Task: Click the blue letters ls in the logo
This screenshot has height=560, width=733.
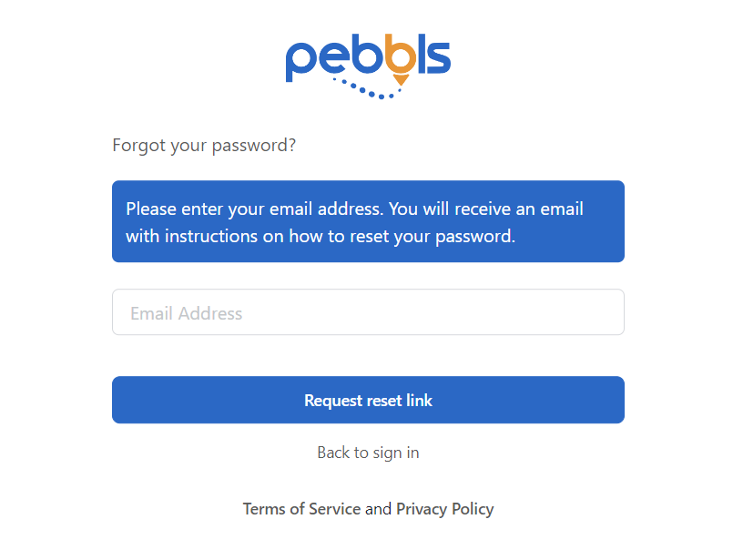Action: (434, 54)
